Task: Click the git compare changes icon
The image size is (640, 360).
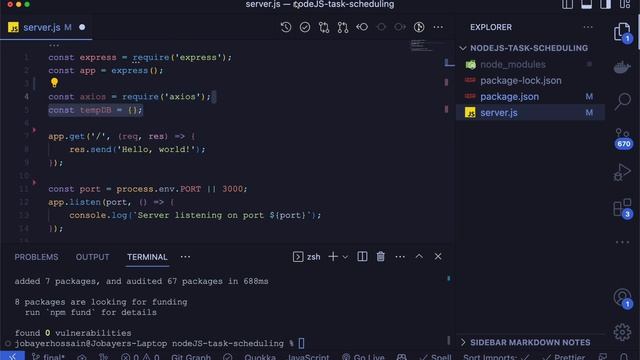Action: (324, 27)
